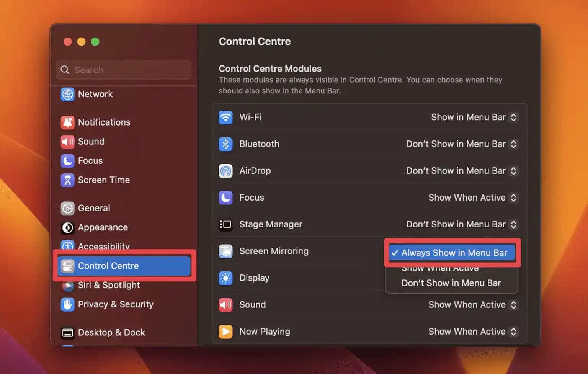Viewport: 588px width, 374px height.
Task: Click the Display module icon
Action: tap(226, 278)
